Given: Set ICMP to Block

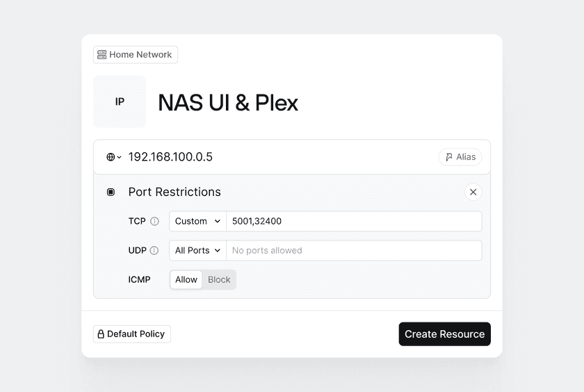Looking at the screenshot, I should 219,279.
